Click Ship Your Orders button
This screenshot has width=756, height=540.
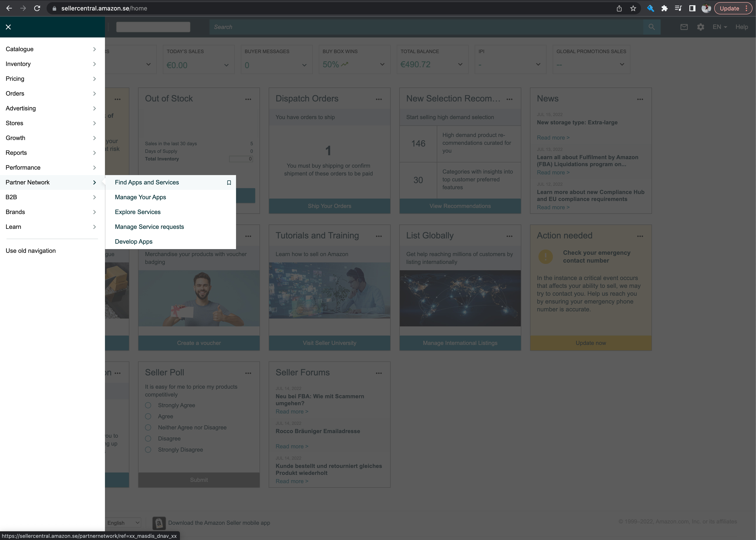(329, 206)
